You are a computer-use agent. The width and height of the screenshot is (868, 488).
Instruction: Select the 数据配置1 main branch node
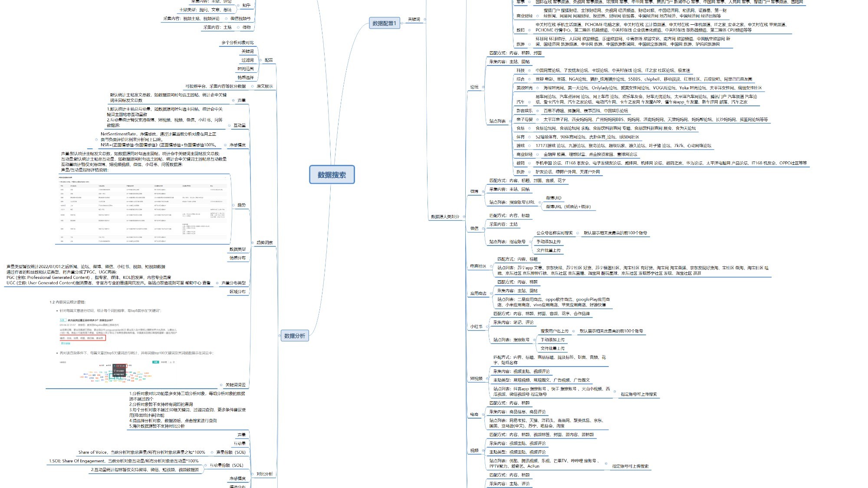coord(384,23)
